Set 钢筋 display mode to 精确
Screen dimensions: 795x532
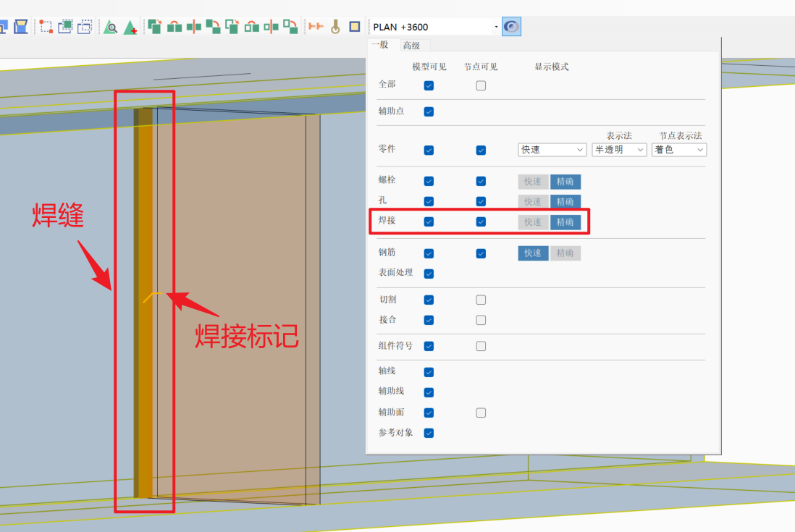565,253
